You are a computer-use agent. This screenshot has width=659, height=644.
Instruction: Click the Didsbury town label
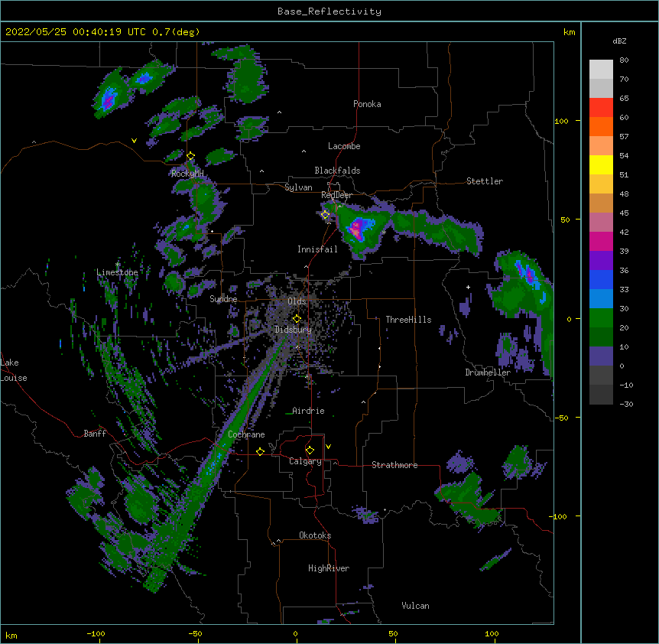pos(294,330)
